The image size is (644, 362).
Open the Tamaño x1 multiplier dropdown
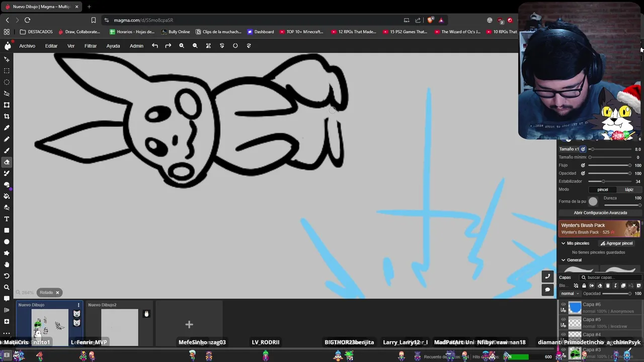(569, 149)
